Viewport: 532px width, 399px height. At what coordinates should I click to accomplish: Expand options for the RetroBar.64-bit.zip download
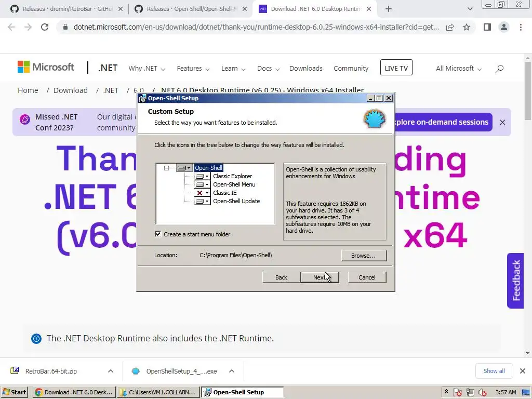111,371
